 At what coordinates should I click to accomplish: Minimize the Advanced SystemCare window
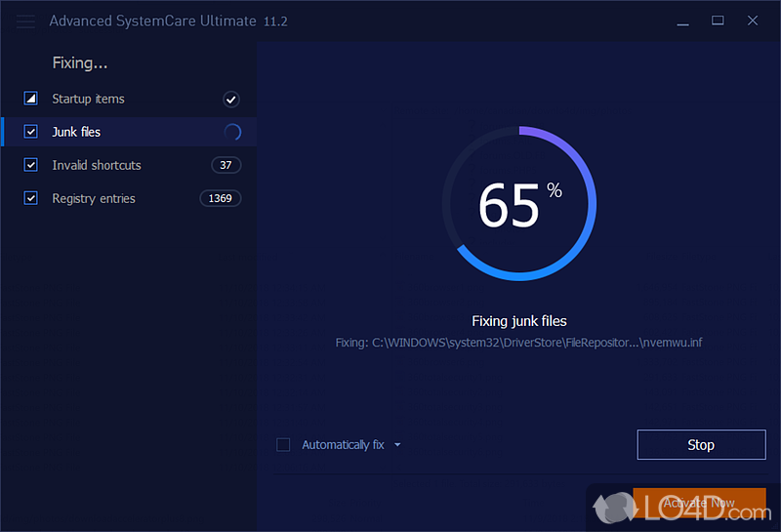682,20
